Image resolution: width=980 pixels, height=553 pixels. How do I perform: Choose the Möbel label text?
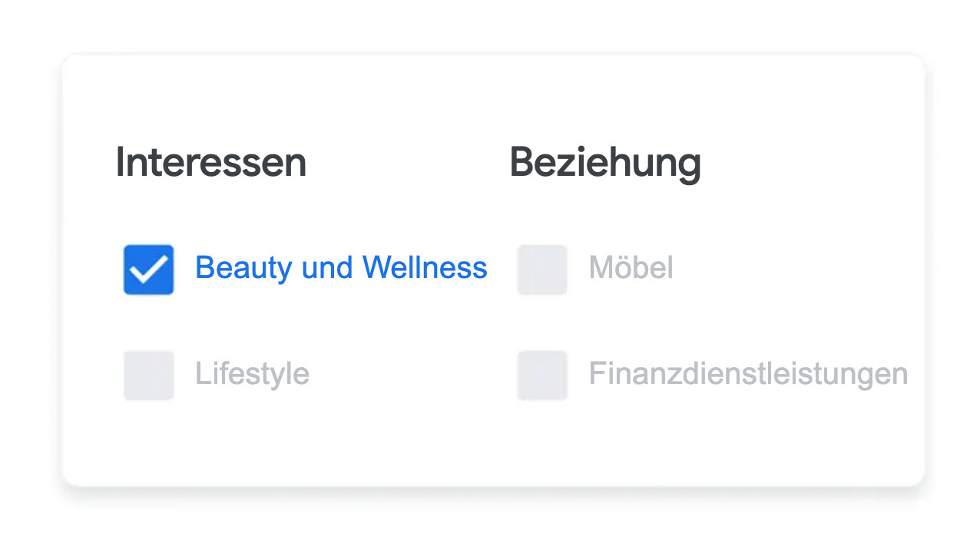point(631,267)
